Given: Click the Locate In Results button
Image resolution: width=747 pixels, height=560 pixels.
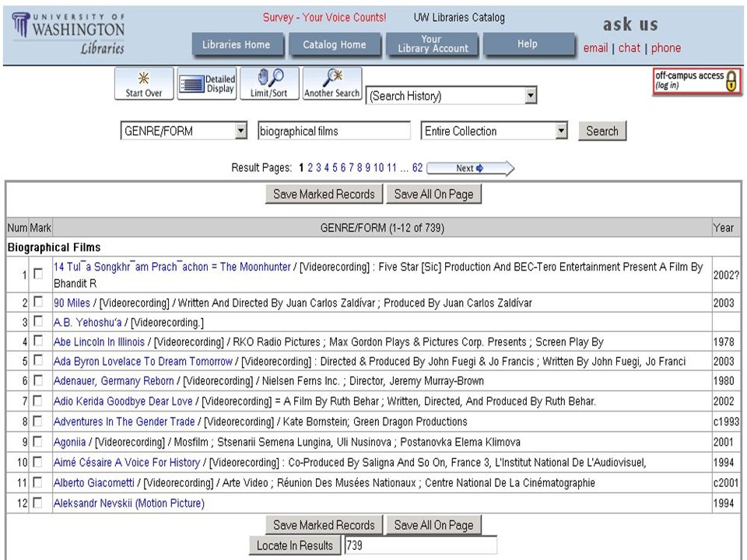Looking at the screenshot, I should (295, 546).
